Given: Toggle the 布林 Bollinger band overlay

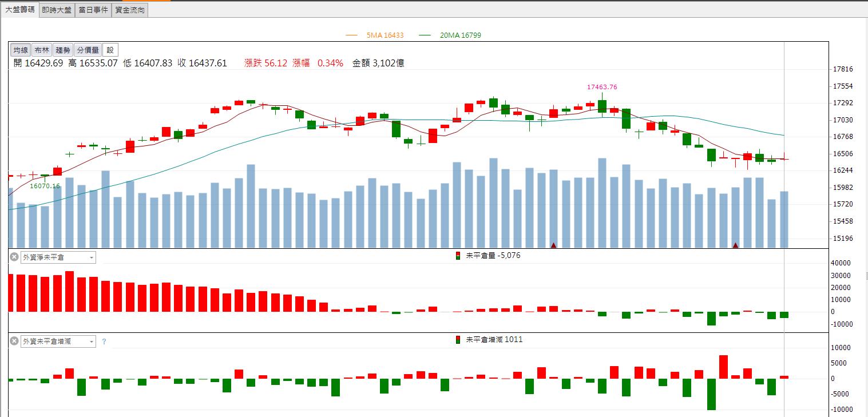Looking at the screenshot, I should click(42, 50).
